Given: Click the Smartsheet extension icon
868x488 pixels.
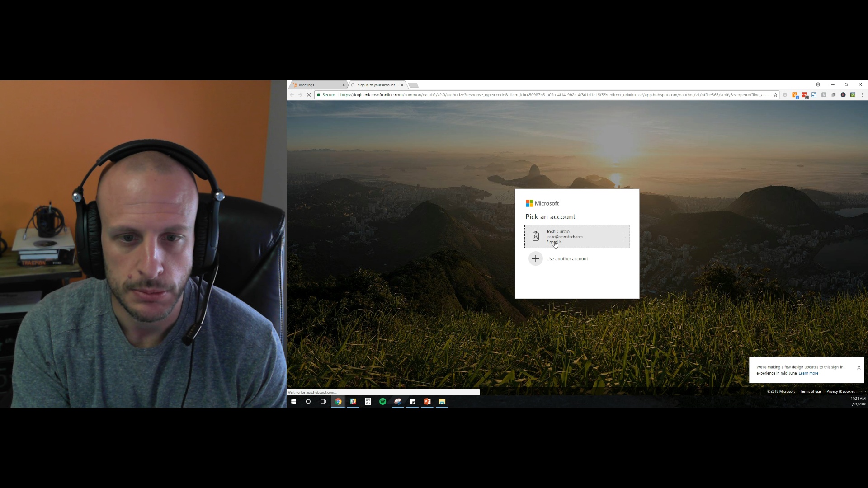Looking at the screenshot, I should point(814,95).
